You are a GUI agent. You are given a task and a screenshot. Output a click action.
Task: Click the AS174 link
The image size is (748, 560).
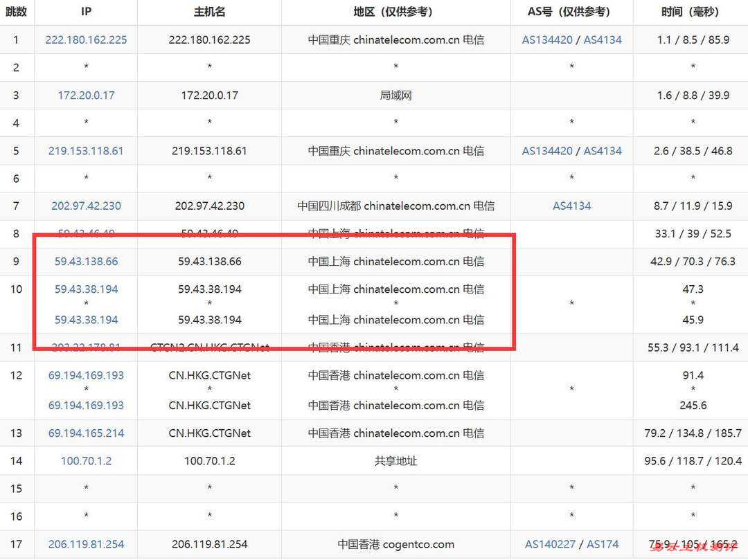603,544
